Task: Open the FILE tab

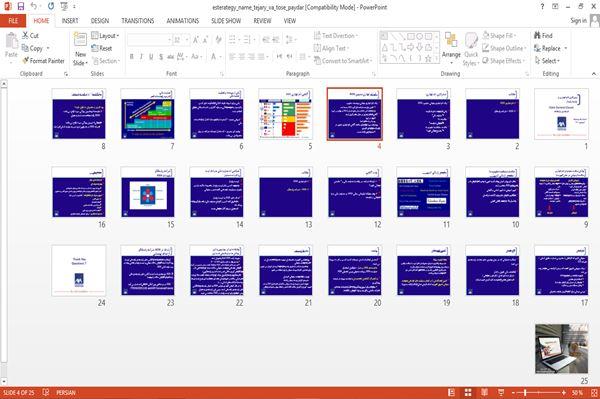Action: pos(13,21)
